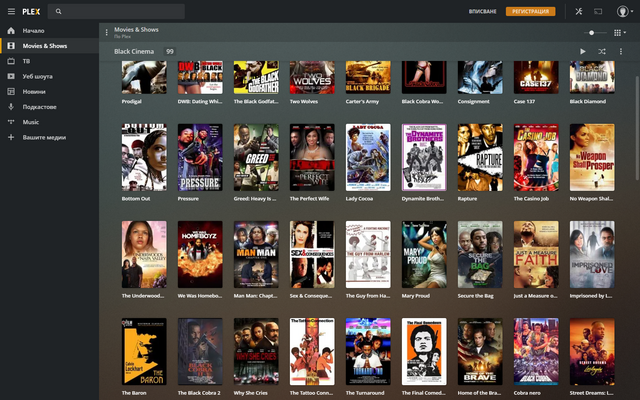Open the Dynamite Brothers poster

tap(424, 157)
